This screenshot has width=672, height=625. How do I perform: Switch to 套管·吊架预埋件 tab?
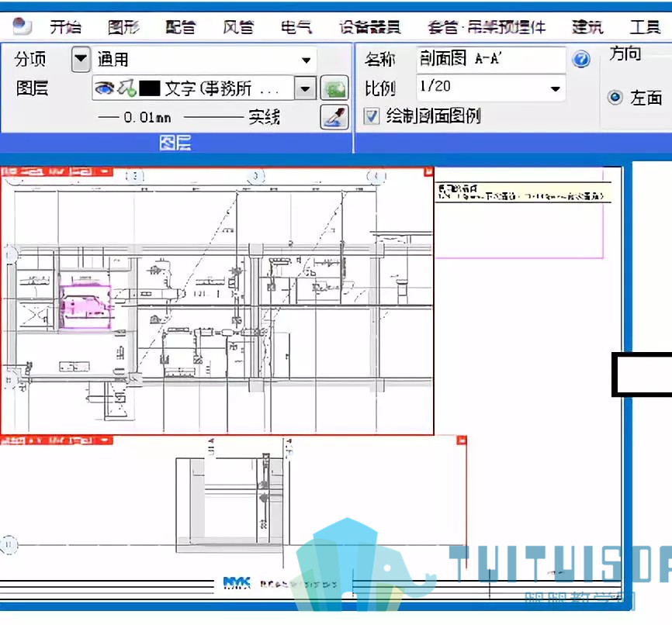pos(487,27)
